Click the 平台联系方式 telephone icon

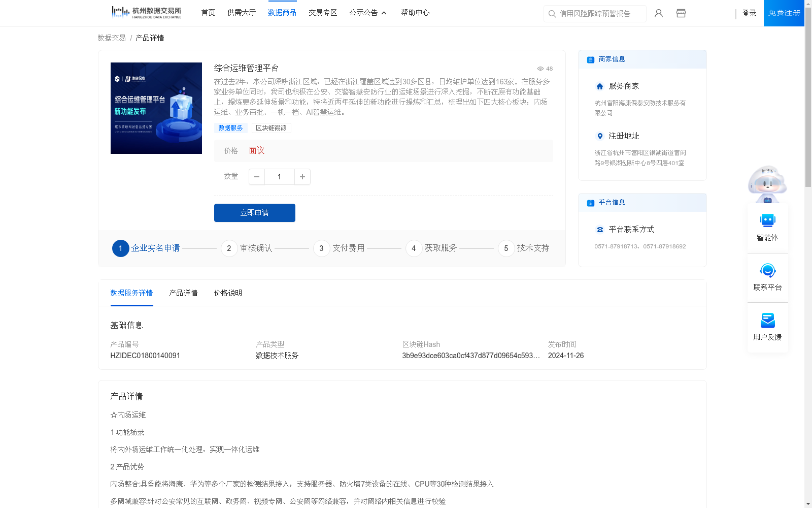tap(600, 230)
